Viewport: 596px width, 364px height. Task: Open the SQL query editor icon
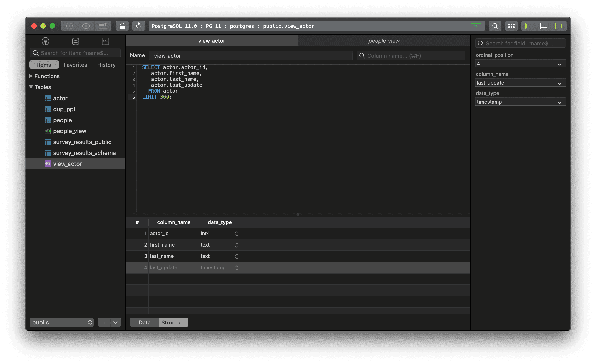[105, 41]
